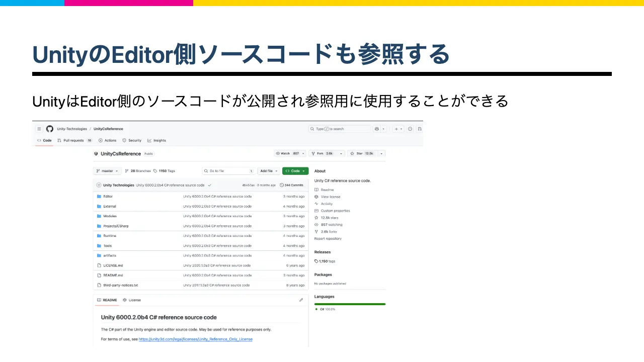Viewport: 644px width, 362px height.
Task: Click the third-party-notices.txt file icon
Action: 99,285
